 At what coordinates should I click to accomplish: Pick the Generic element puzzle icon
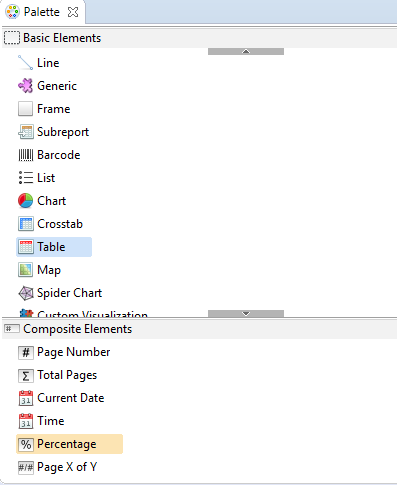[x=25, y=86]
